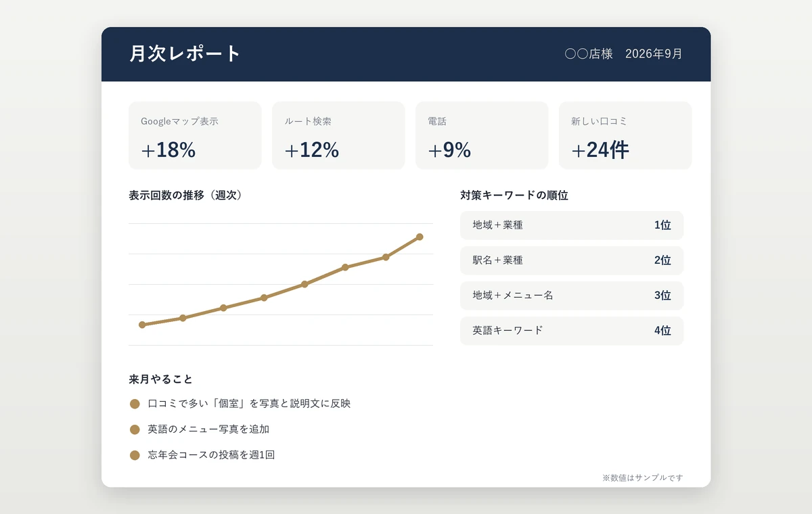Click the 2026年9月 date in the header
Viewport: 812px width, 514px height.
click(654, 54)
